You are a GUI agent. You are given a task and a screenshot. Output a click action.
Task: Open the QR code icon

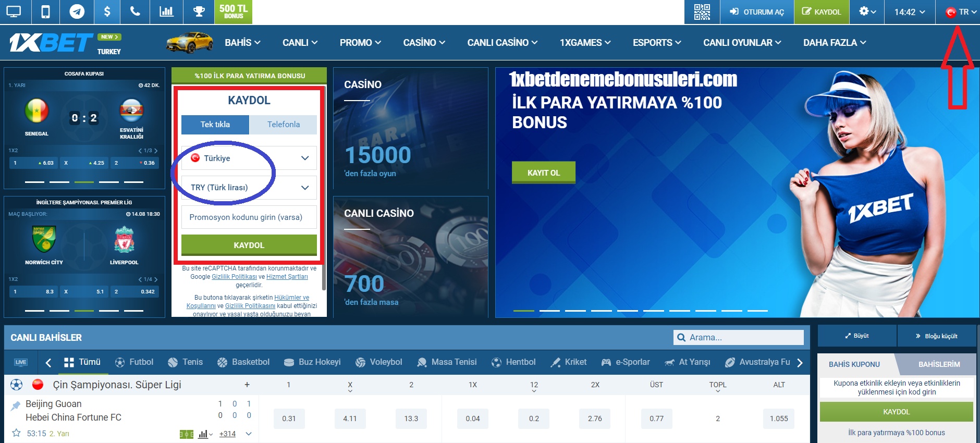702,11
